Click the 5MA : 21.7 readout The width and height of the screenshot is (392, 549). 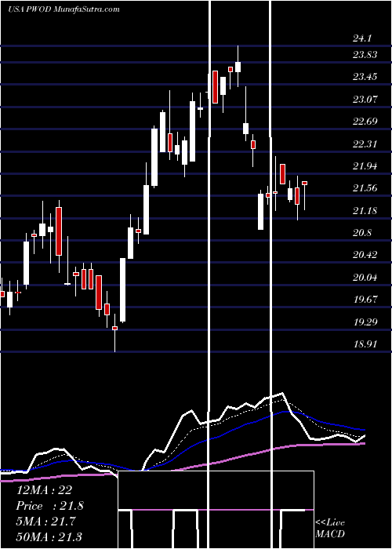pyautogui.click(x=47, y=522)
